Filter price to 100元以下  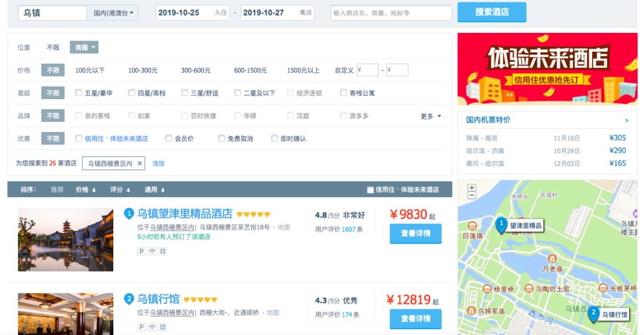point(89,70)
